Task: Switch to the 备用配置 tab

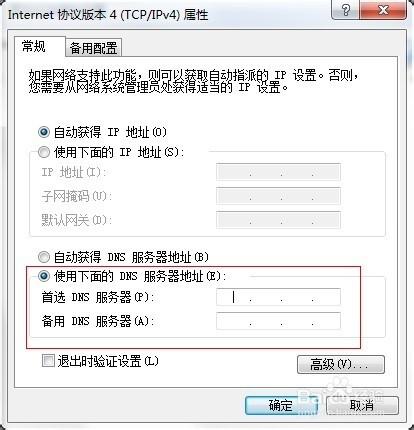Action: pyautogui.click(x=93, y=48)
